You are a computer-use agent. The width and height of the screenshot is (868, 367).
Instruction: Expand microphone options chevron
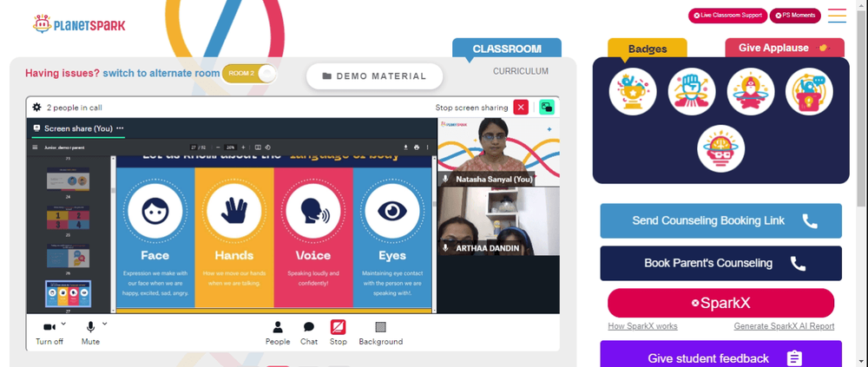pos(105,324)
